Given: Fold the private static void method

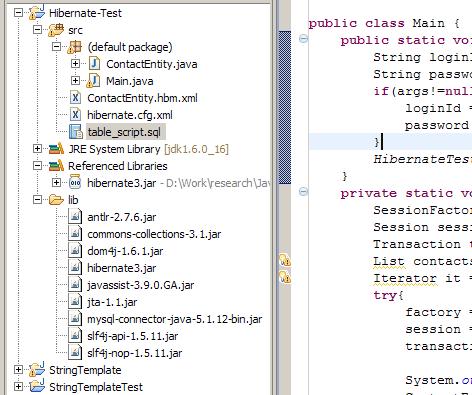Looking at the screenshot, I should pyautogui.click(x=303, y=192).
